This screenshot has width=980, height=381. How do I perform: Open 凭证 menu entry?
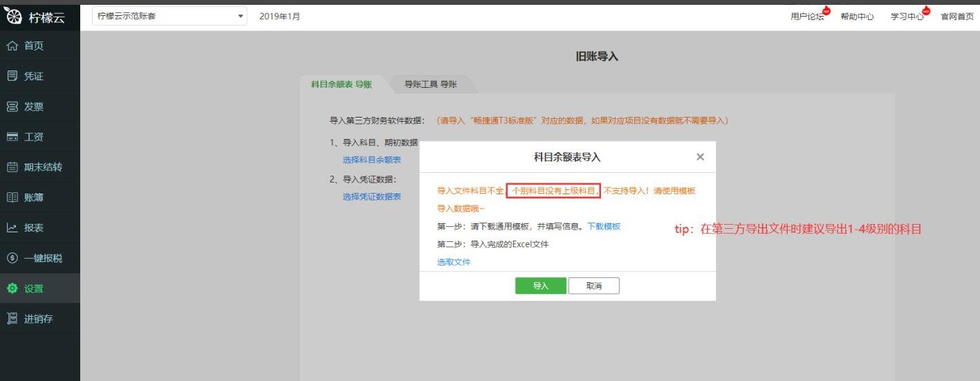[40, 76]
